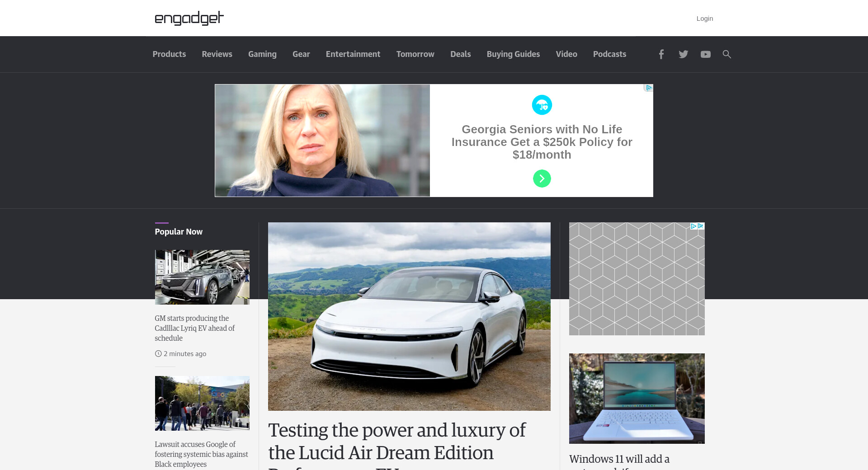
Task: Click Georgia Seniors life insurance ad text
Action: pyautogui.click(x=542, y=142)
